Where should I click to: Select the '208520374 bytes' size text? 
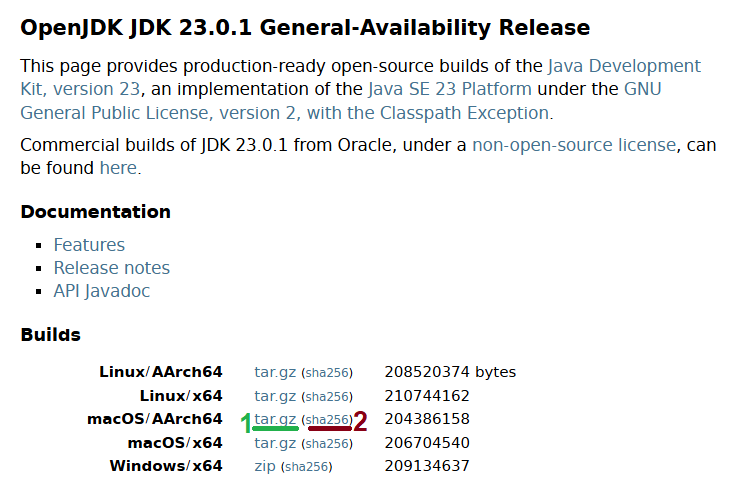450,372
